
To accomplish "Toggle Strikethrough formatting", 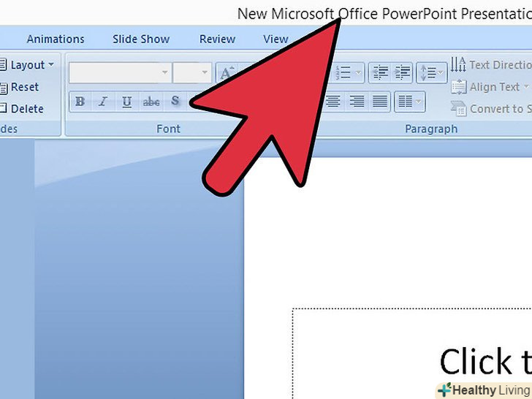I will click(x=151, y=102).
